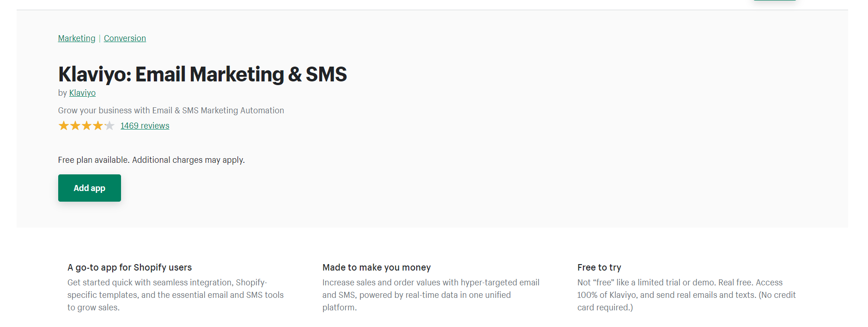Open the Marketing category link
Viewport: 868px width, 327px height.
pos(77,38)
